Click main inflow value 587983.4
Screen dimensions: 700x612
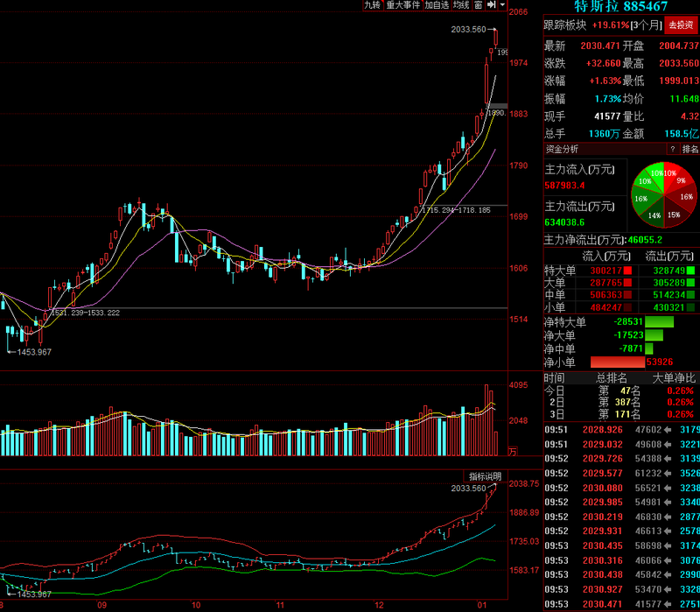tap(564, 186)
